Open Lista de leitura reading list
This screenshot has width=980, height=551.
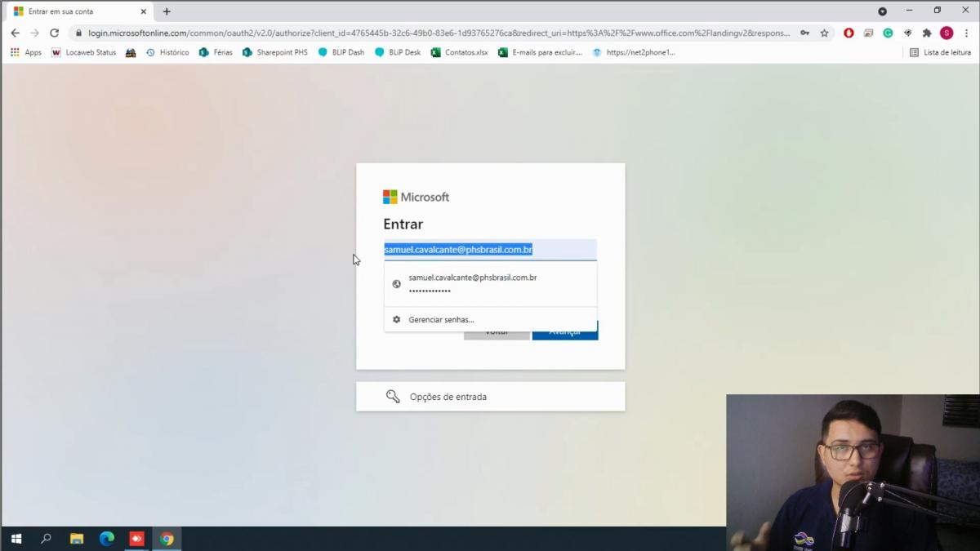pyautogui.click(x=940, y=52)
